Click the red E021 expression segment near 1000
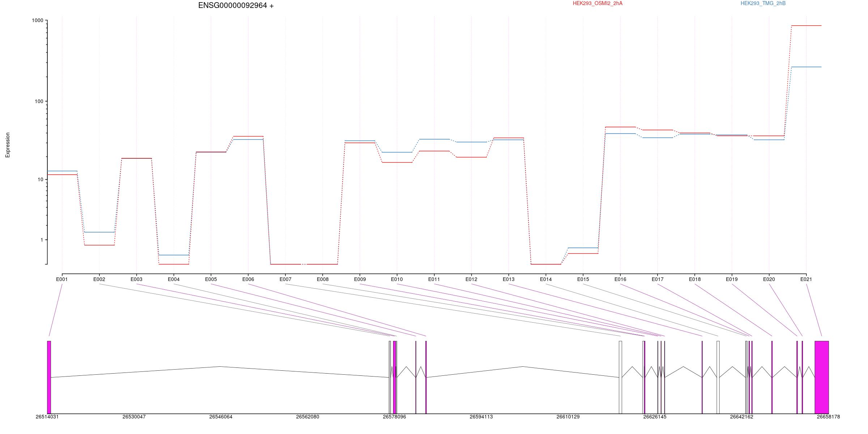The image size is (868, 434). (806, 26)
